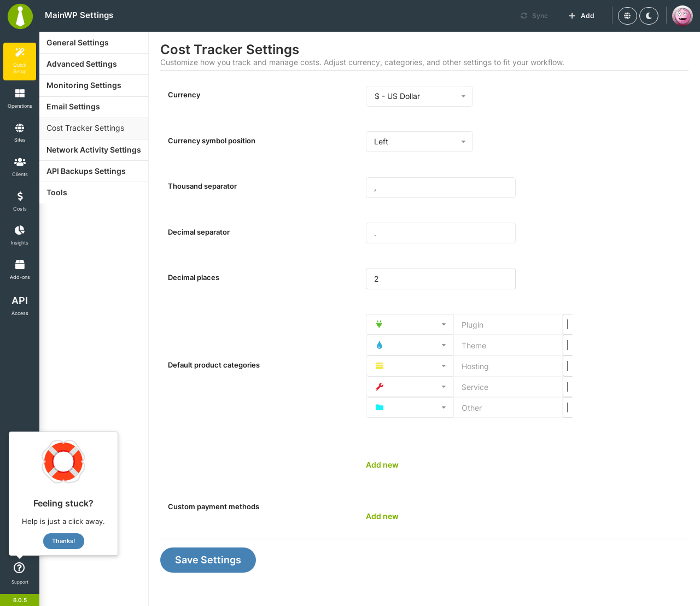This screenshot has width=700, height=606.
Task: Open Support help icon
Action: pyautogui.click(x=19, y=568)
